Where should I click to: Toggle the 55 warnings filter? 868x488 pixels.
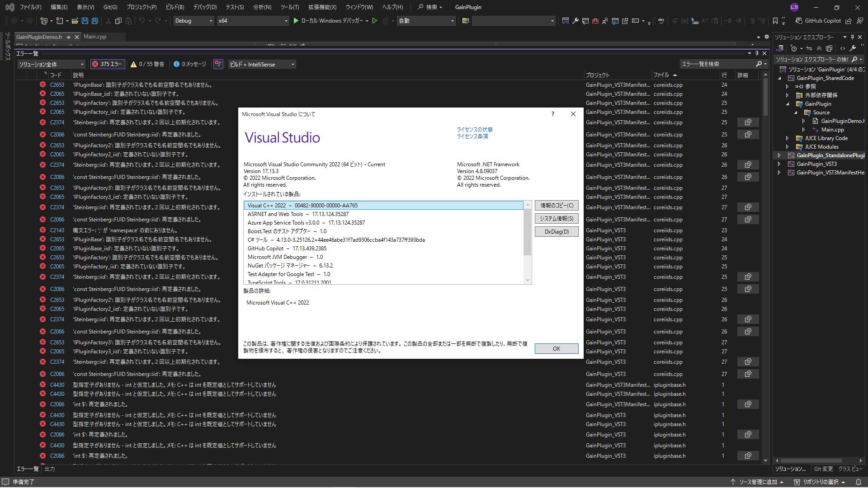147,64
